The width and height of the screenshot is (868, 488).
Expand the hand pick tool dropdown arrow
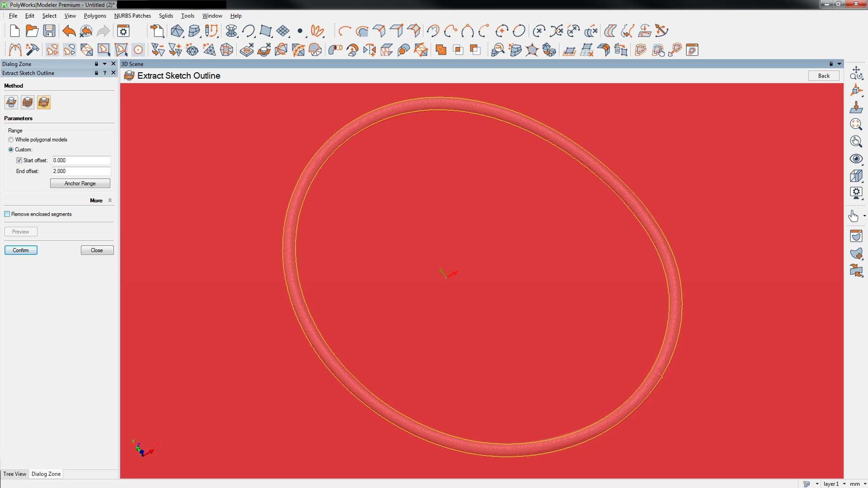point(864,216)
